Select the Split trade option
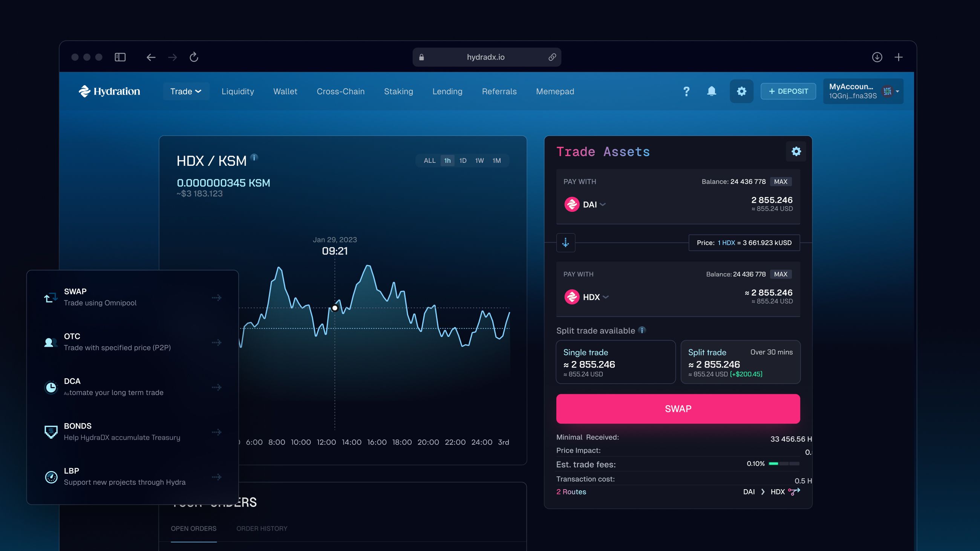This screenshot has width=980, height=551. (x=740, y=362)
